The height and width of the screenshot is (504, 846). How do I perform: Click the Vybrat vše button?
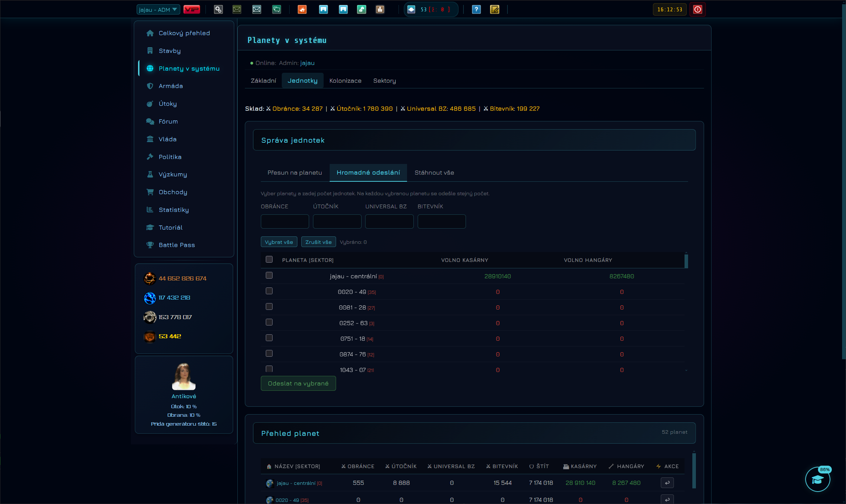click(279, 242)
